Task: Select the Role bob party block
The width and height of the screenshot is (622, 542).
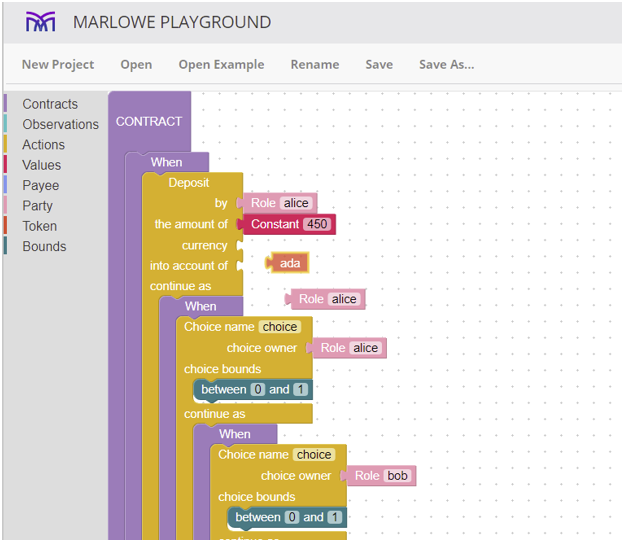Action: [x=378, y=475]
